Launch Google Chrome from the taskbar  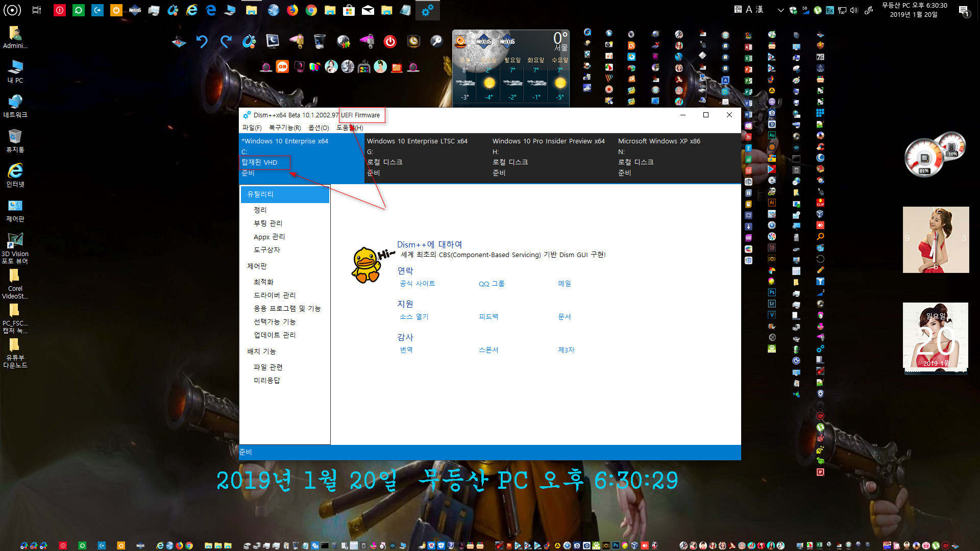coord(311,10)
